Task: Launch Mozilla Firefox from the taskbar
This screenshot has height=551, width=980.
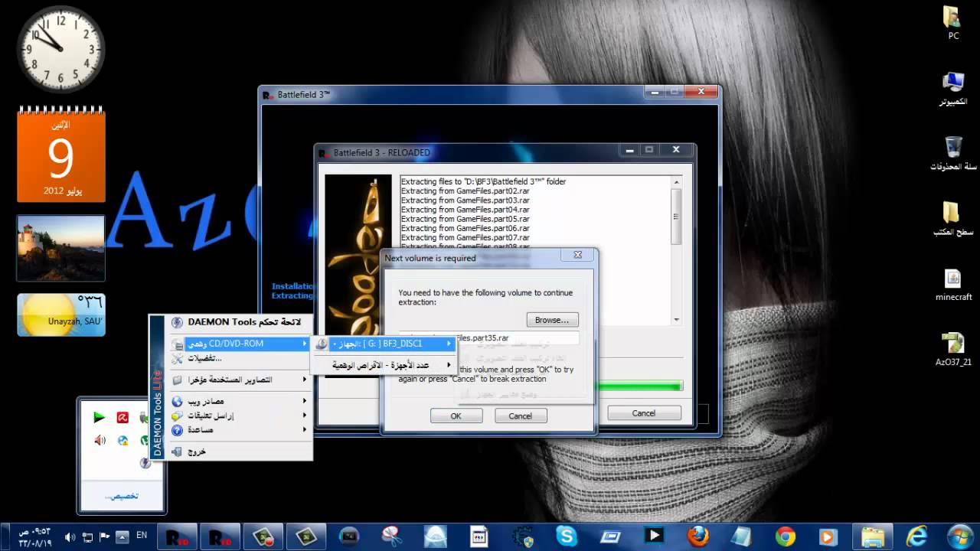Action: [697, 536]
